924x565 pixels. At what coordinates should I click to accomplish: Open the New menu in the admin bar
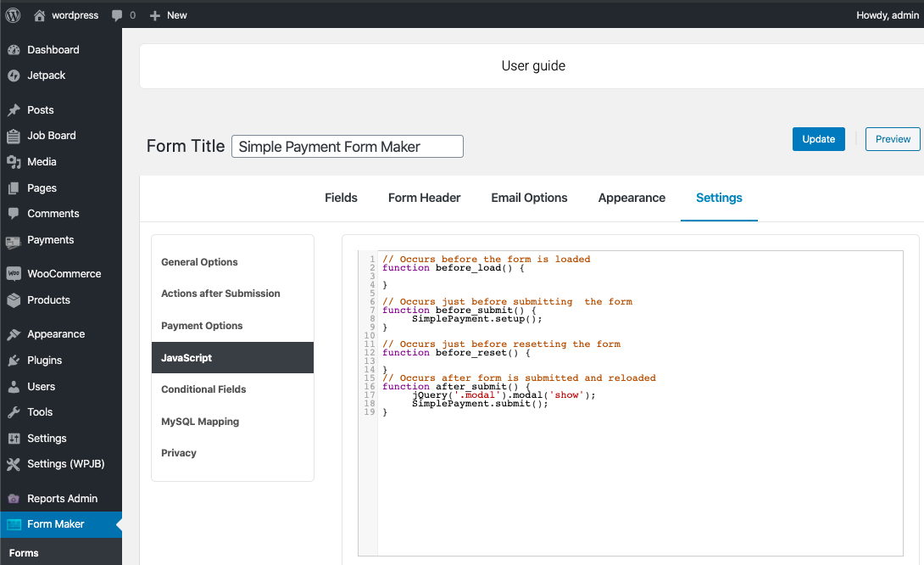[168, 14]
